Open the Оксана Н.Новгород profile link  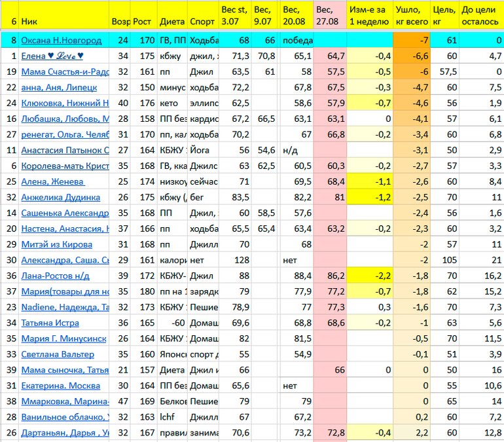click(x=61, y=41)
